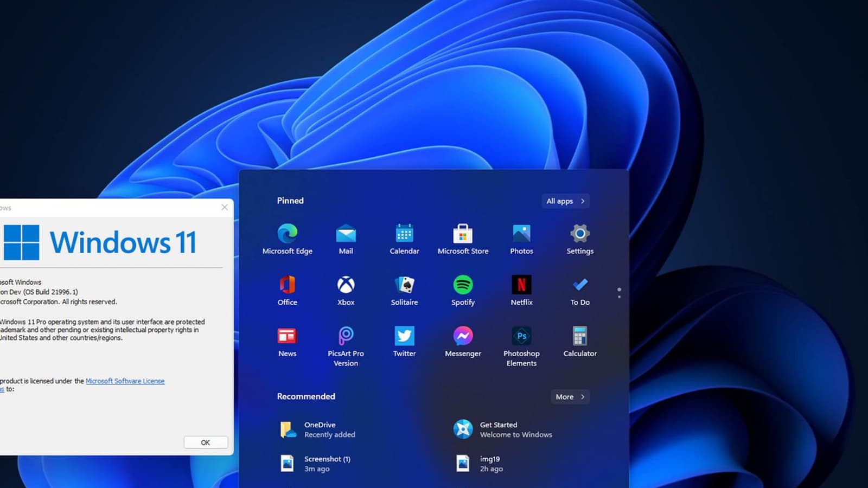The width and height of the screenshot is (868, 488).
Task: Open the img19 recommended file
Action: [480, 464]
